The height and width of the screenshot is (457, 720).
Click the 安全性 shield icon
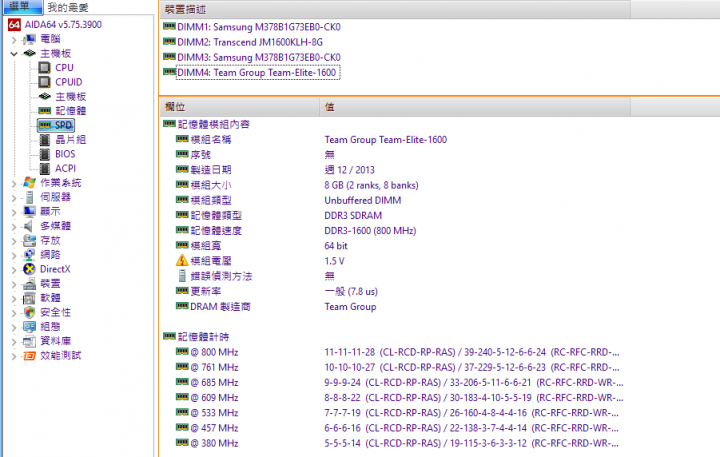pos(29,312)
